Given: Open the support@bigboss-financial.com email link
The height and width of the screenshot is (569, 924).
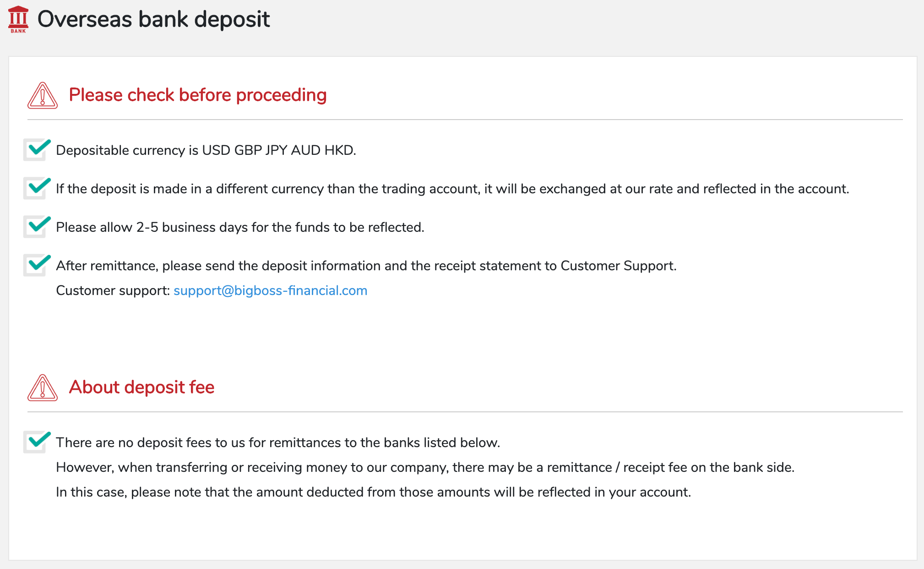Looking at the screenshot, I should click(x=270, y=290).
